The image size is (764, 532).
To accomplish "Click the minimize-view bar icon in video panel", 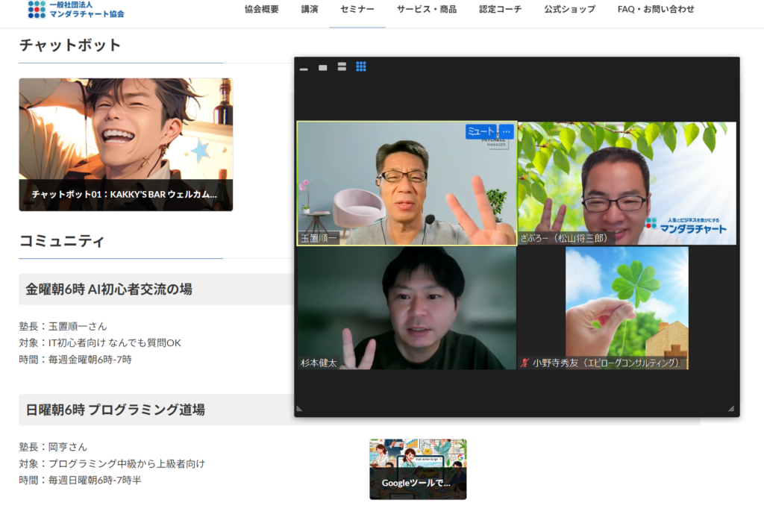I will coord(304,69).
